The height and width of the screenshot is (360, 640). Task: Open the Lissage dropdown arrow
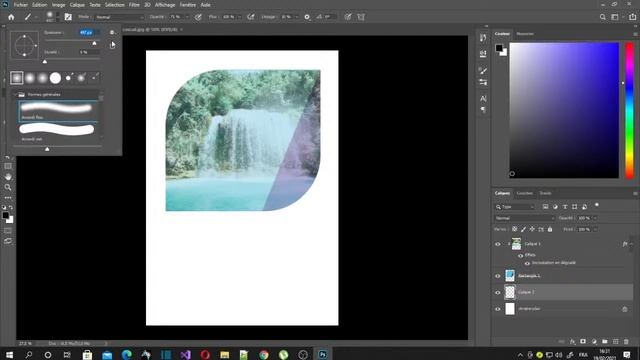point(297,17)
